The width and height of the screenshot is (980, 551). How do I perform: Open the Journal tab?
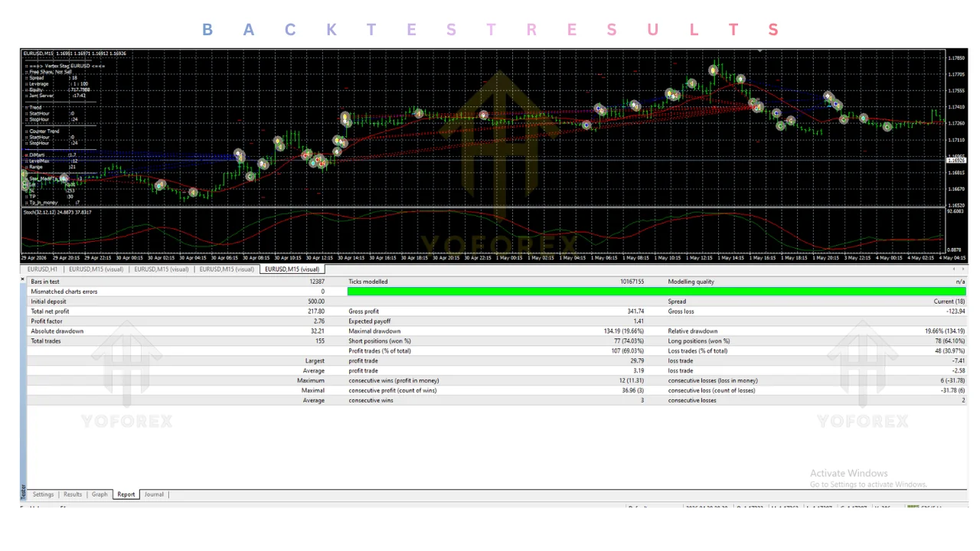[x=154, y=494]
